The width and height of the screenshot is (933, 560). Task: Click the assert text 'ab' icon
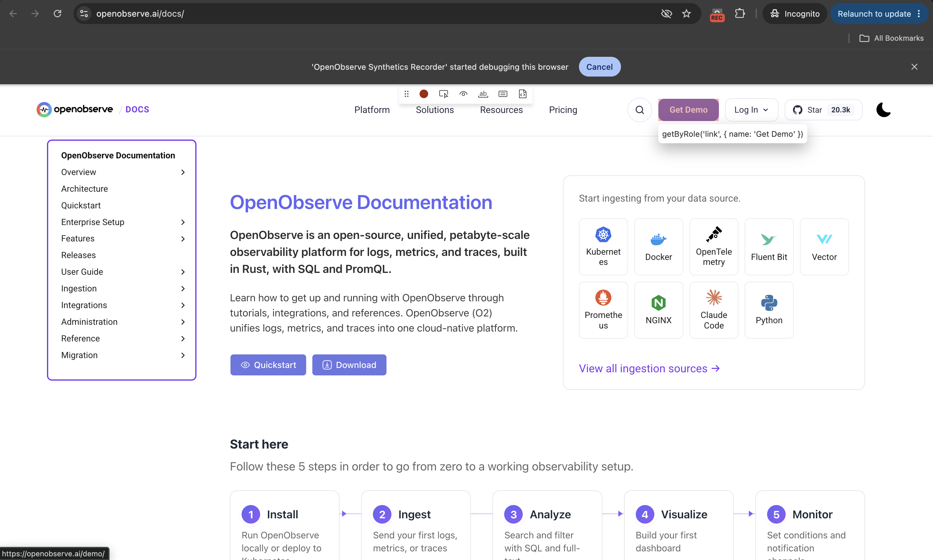point(483,94)
